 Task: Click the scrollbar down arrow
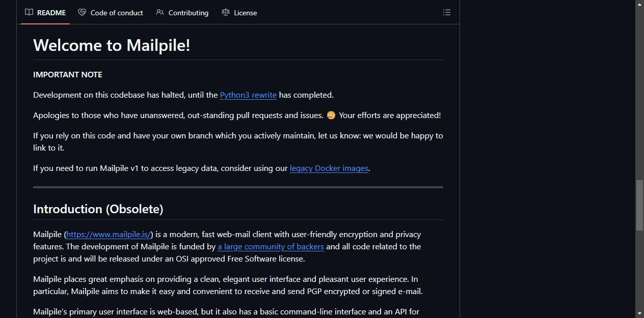639,313
